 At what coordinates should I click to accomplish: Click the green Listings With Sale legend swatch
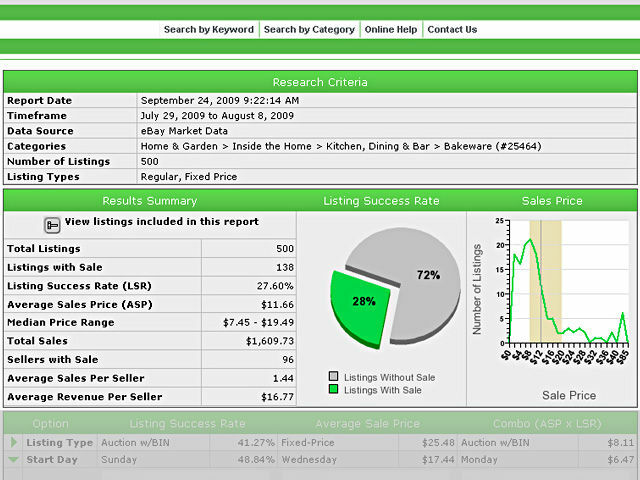pyautogui.click(x=334, y=390)
